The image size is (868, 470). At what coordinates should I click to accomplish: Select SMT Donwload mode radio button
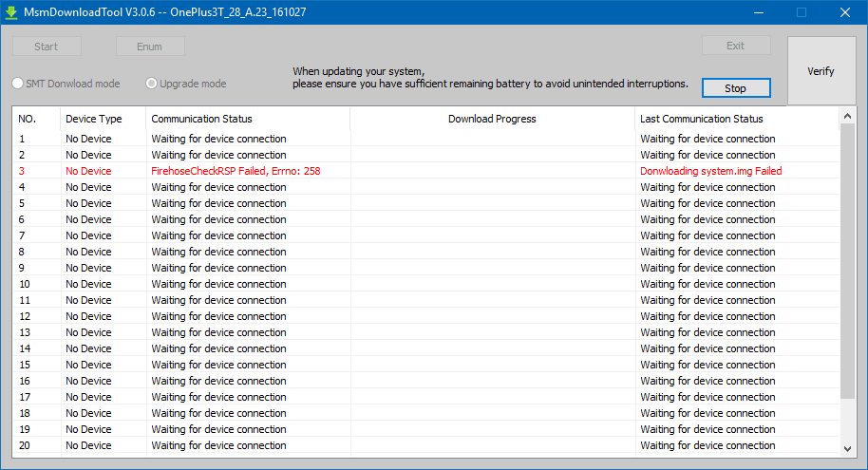click(x=18, y=84)
